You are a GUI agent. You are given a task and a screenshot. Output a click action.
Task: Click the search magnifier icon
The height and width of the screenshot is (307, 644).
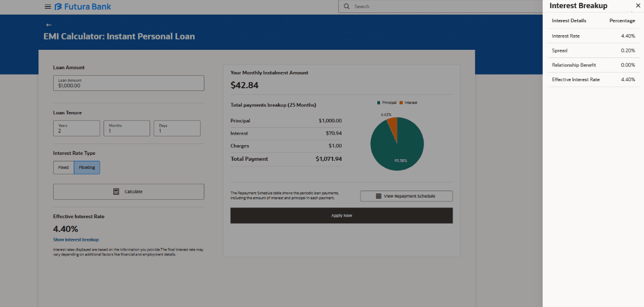point(346,6)
